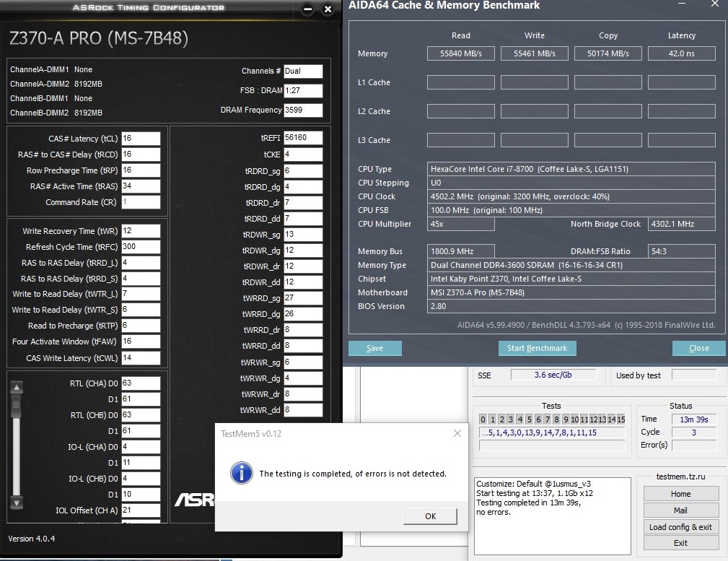Viewport: 728px width, 561px height.
Task: Click the ChannelA-DIMM2 8192MB entry
Action: click(56, 84)
